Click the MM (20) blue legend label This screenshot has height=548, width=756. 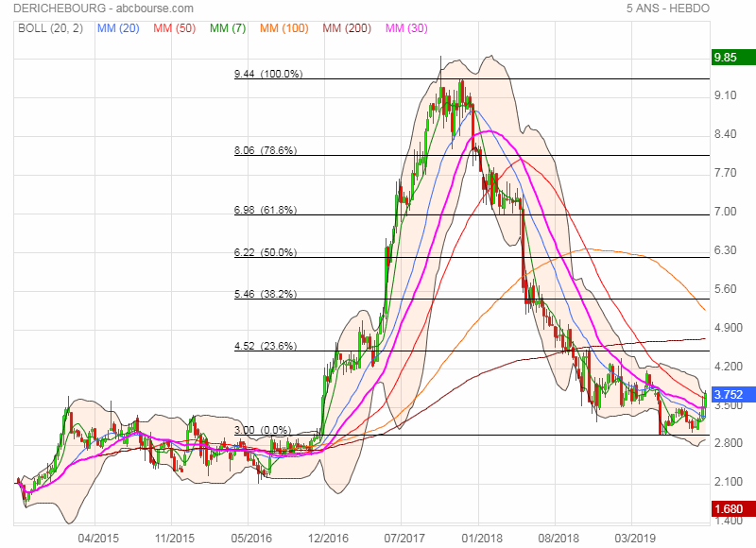pyautogui.click(x=118, y=28)
